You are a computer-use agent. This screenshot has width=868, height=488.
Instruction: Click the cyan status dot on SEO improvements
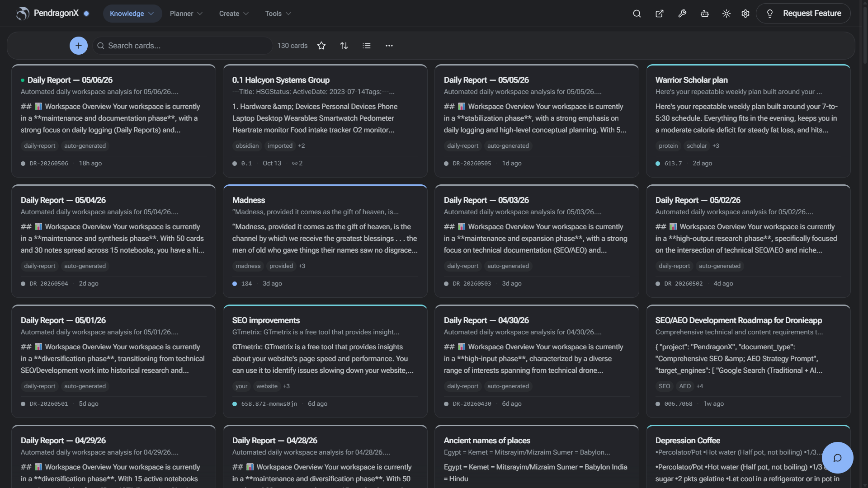tap(235, 404)
